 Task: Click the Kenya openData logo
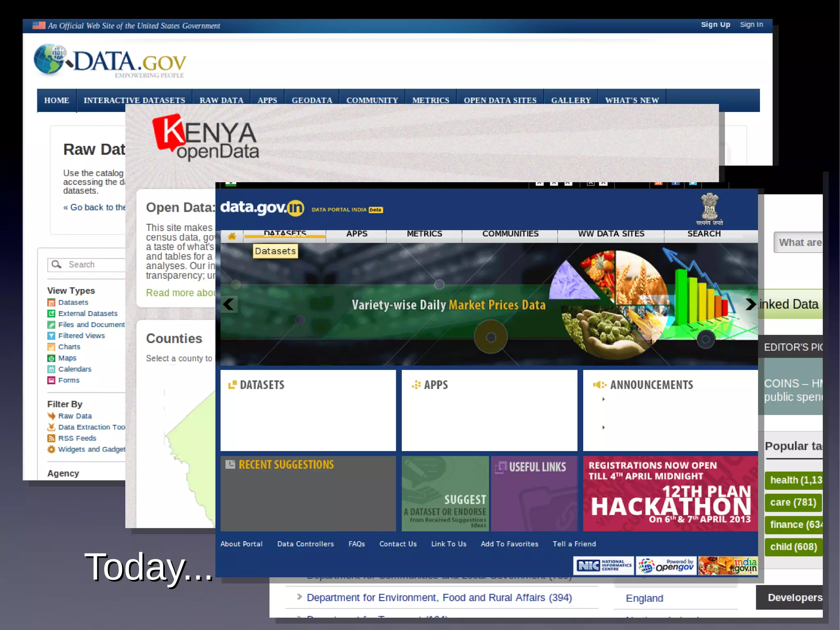pyautogui.click(x=205, y=137)
